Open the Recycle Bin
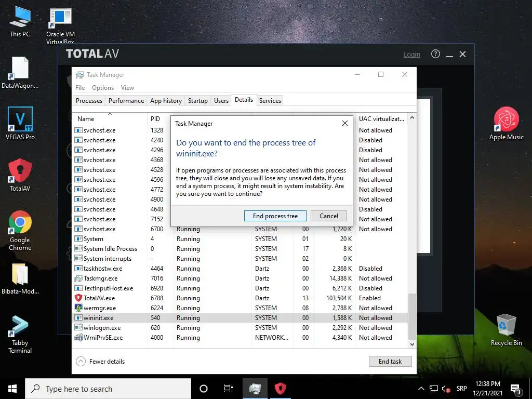 point(506,330)
